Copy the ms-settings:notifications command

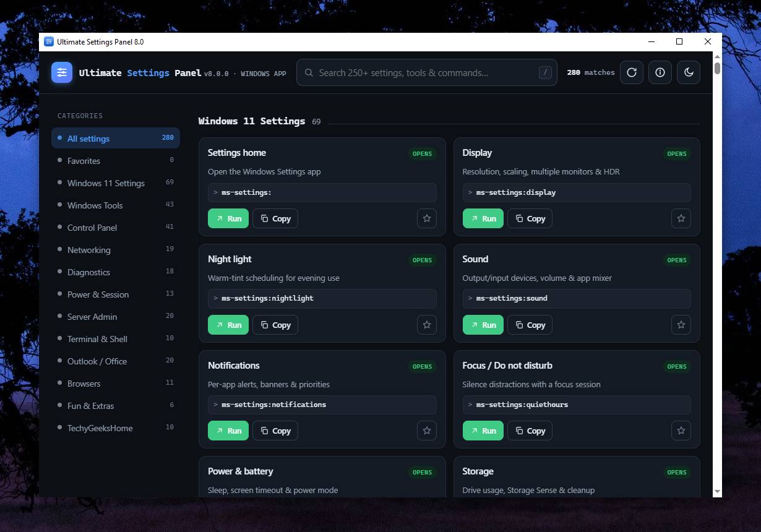[275, 431]
